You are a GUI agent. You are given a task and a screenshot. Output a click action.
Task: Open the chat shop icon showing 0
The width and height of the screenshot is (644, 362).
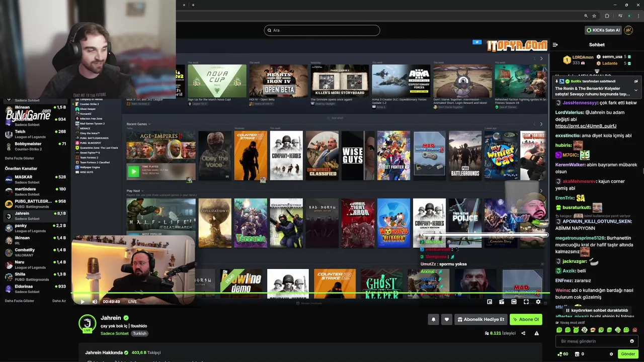click(579, 354)
